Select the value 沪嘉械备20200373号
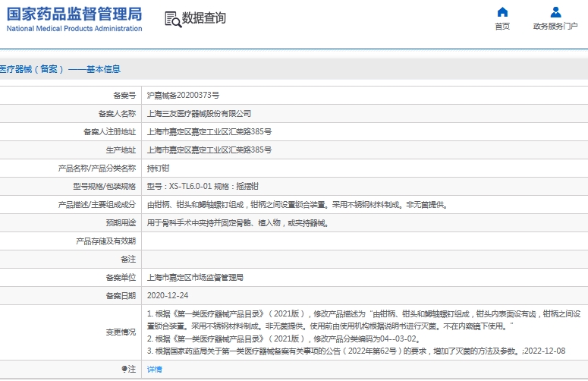 tap(183, 96)
